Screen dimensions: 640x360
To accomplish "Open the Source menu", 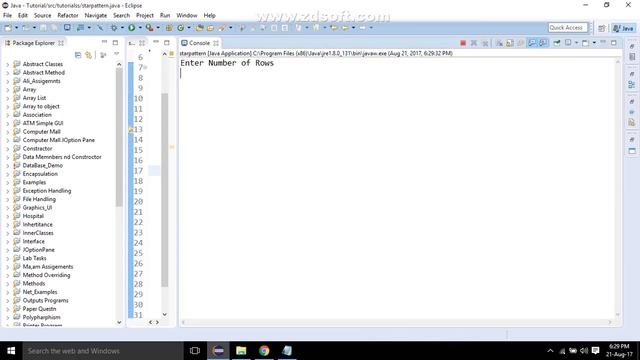I will (x=42, y=16).
